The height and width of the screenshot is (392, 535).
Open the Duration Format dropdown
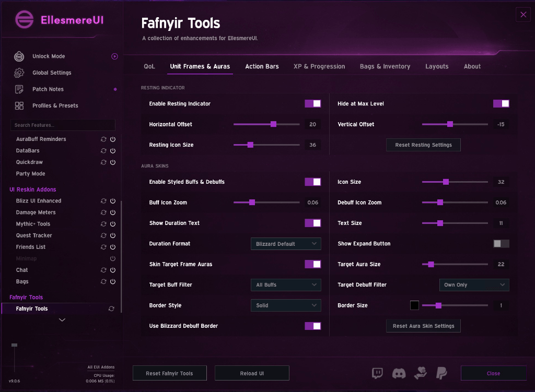(286, 244)
